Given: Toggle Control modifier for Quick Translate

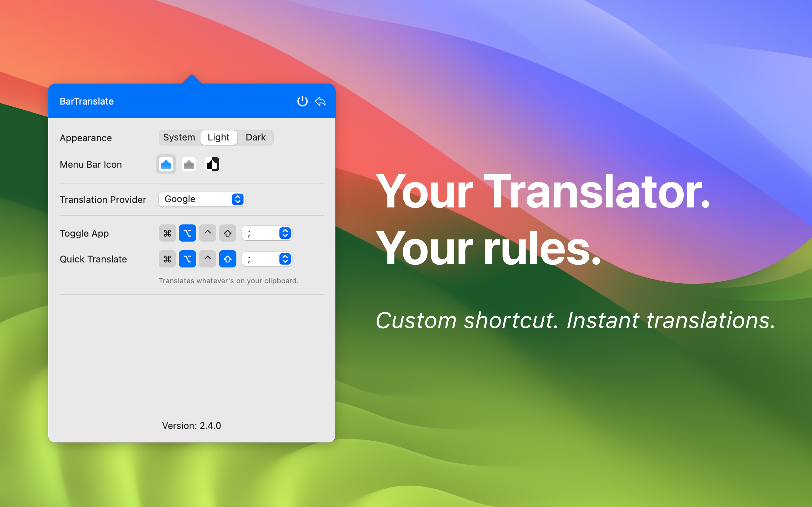Looking at the screenshot, I should (208, 259).
